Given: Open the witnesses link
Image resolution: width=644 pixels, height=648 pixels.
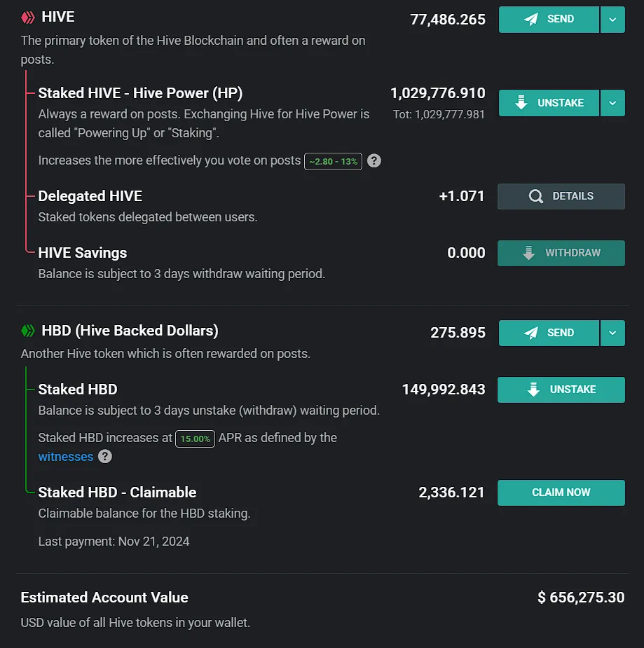Looking at the screenshot, I should click(66, 457).
